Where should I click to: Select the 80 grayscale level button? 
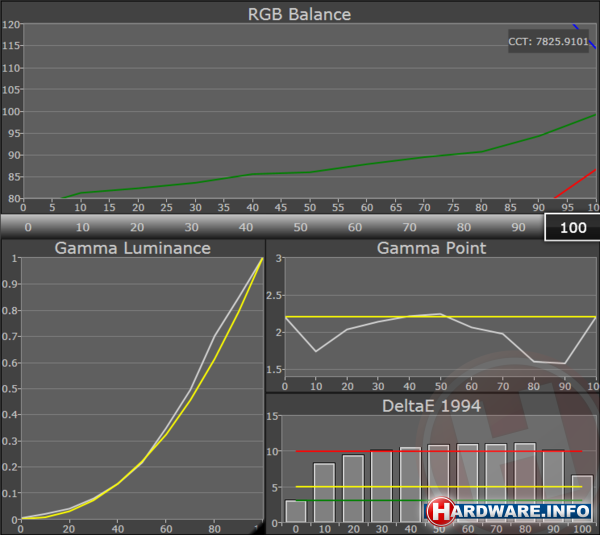pos(464,227)
